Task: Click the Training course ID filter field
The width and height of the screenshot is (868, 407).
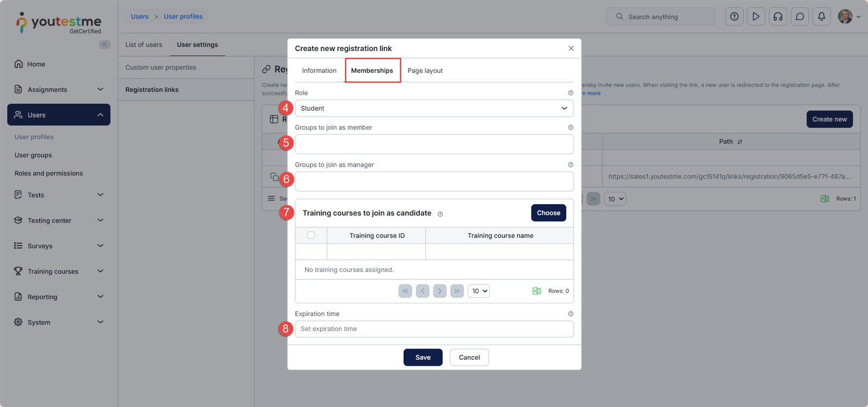Action: [376, 252]
